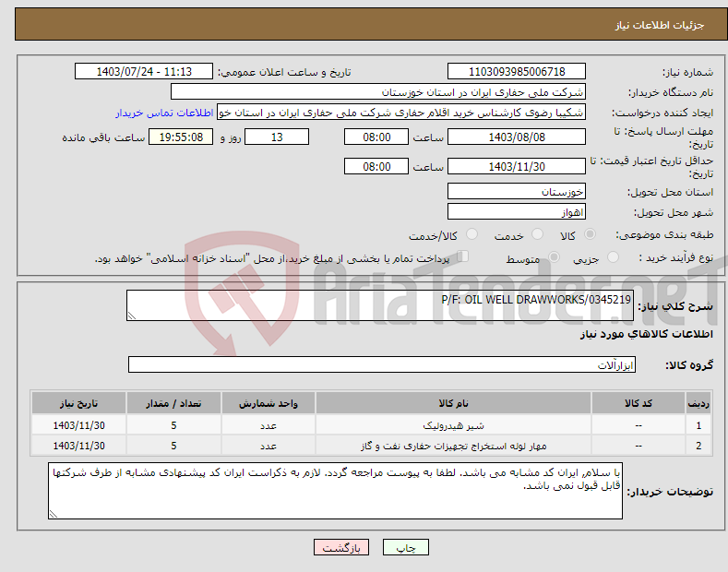Viewport: 728px width, 572px height.
Task: Click the گروه کالا ابزارآلات field
Action: point(382,364)
